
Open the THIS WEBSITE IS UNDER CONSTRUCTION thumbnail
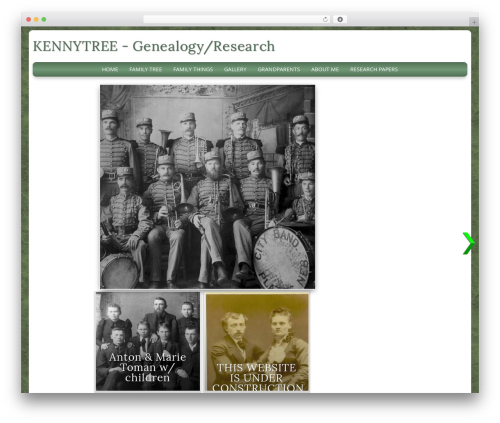point(257,342)
